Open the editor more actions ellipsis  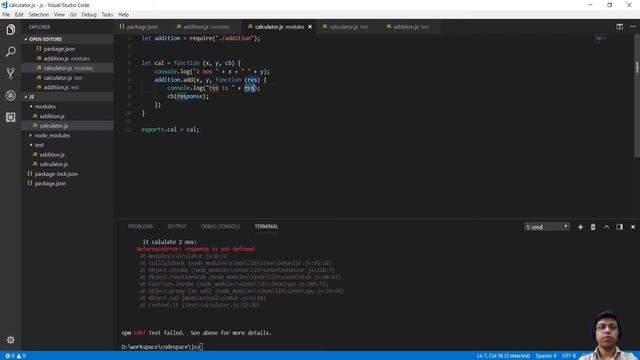tap(633, 27)
